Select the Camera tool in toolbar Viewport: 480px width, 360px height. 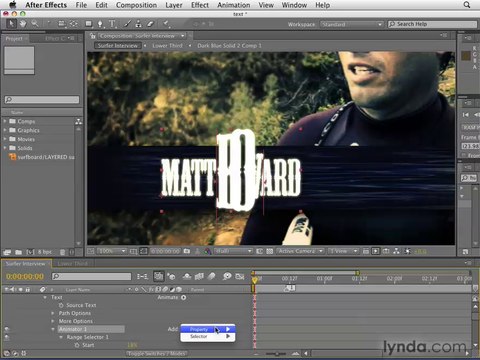pos(62,24)
